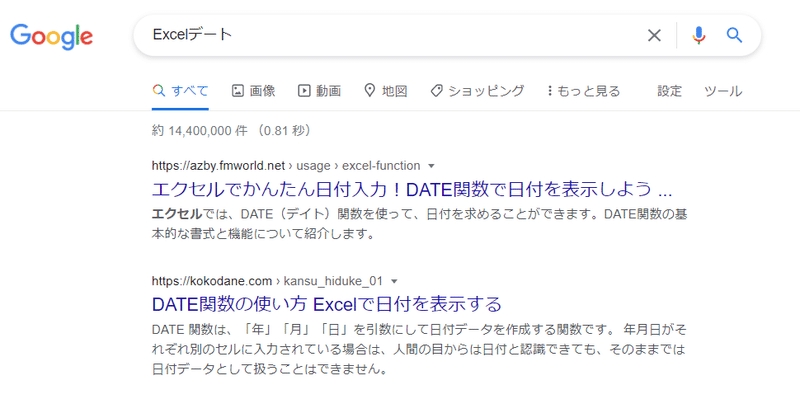Screen dimensions: 800x403
Task: Click the kokodane.com URL breadcrumb
Action: point(267,281)
